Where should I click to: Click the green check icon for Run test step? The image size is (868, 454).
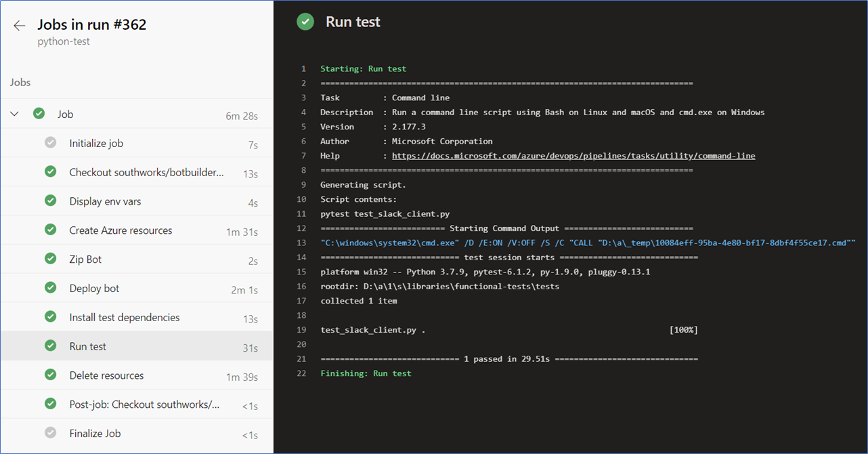[x=51, y=346]
